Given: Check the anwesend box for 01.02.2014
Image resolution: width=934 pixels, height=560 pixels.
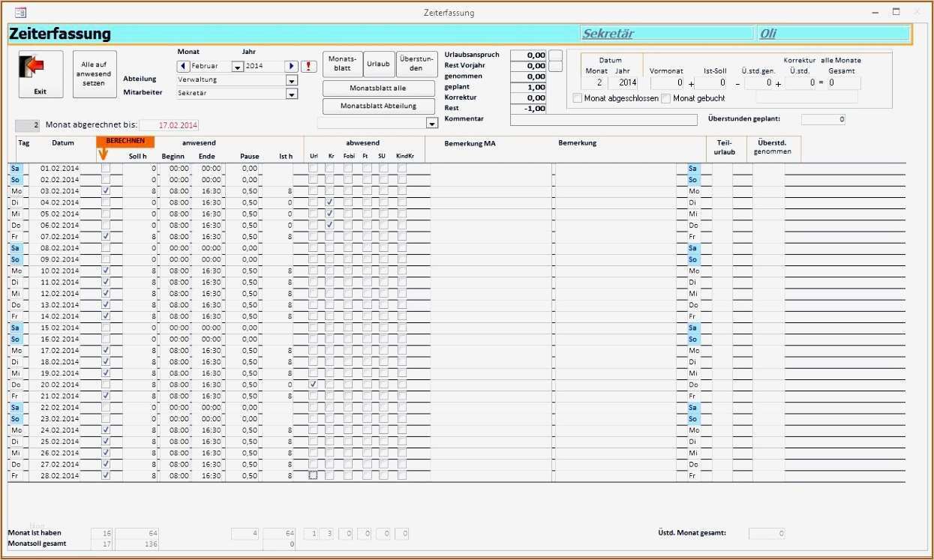Looking at the screenshot, I should 105,168.
